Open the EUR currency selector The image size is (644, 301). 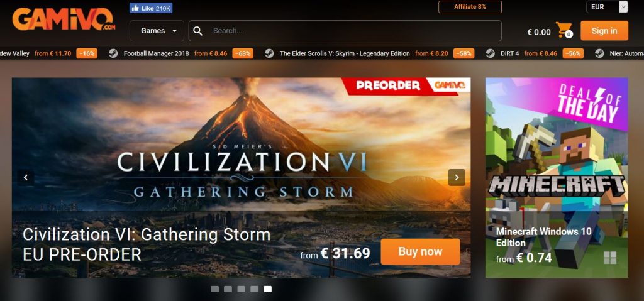tap(607, 7)
